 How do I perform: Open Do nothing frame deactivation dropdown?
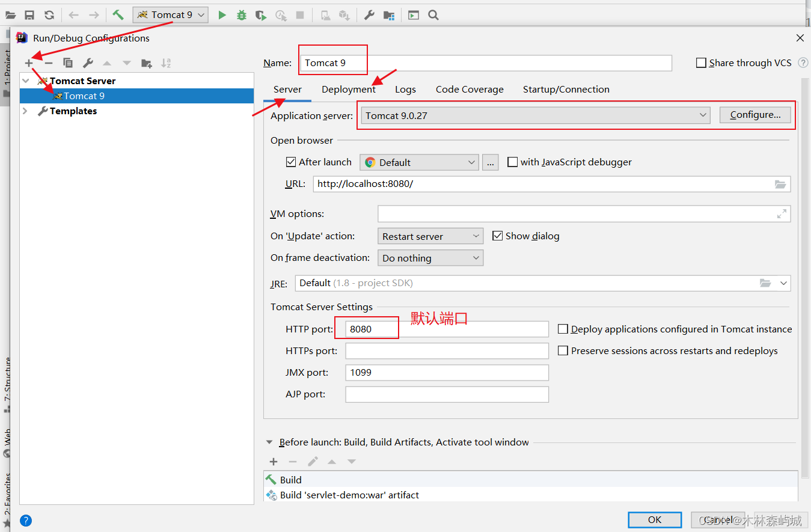tap(430, 258)
